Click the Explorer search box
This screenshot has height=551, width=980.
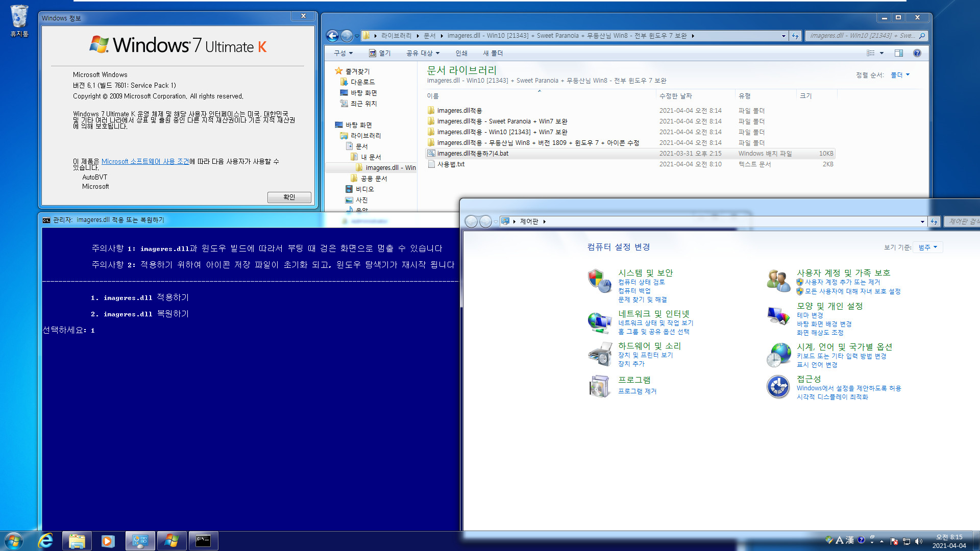(x=866, y=36)
